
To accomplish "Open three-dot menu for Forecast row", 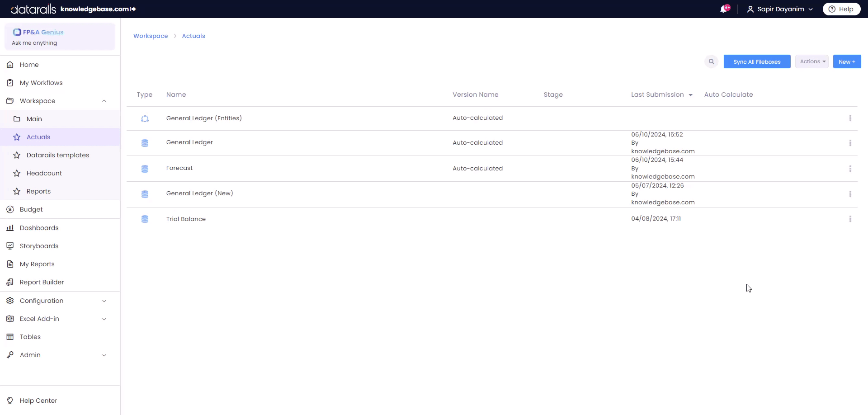I will coord(850,169).
